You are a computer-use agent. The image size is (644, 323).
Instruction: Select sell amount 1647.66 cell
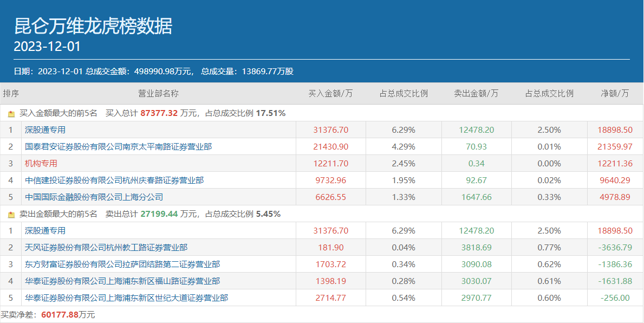click(x=477, y=197)
